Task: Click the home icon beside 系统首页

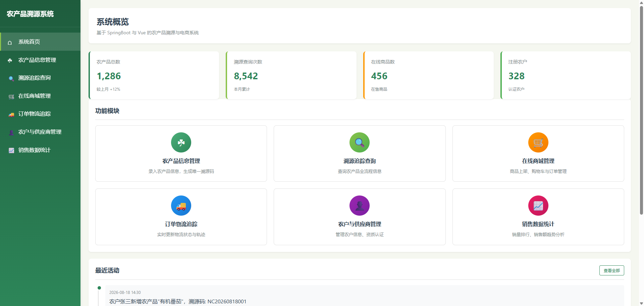Action: pos(10,42)
